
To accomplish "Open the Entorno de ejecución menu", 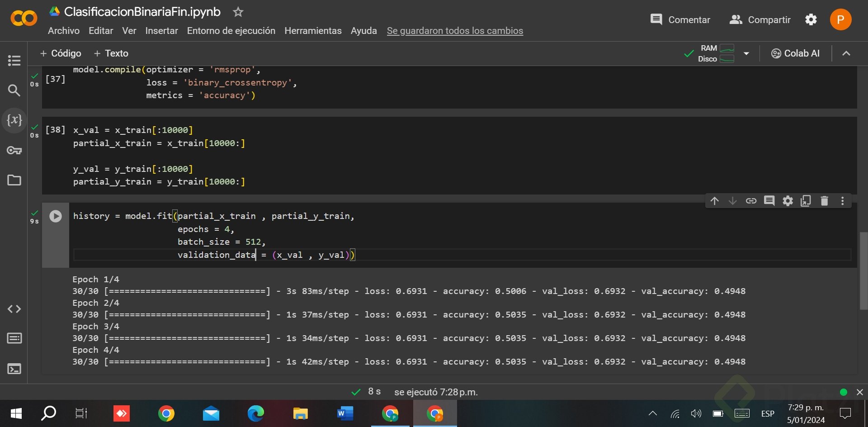I will [231, 31].
